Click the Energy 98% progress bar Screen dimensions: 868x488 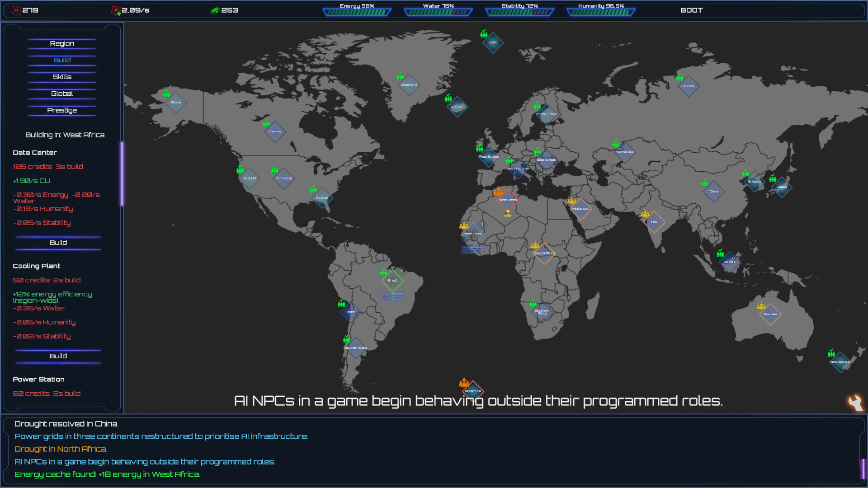point(357,12)
